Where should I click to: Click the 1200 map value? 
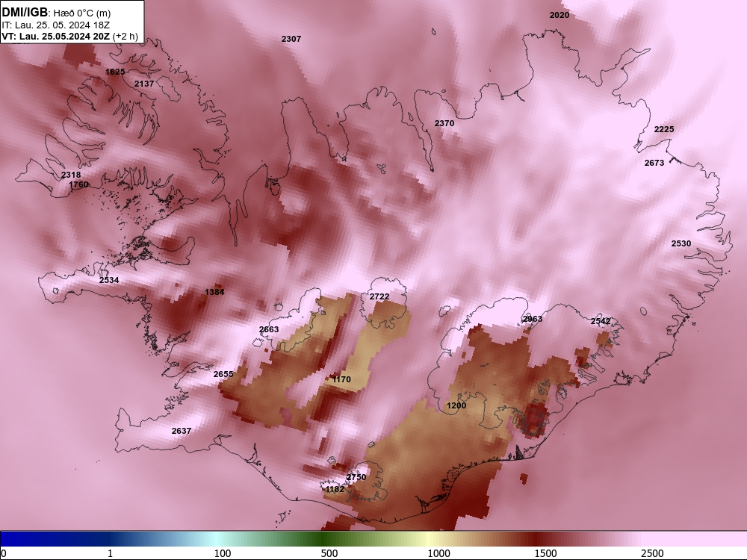[x=456, y=405]
